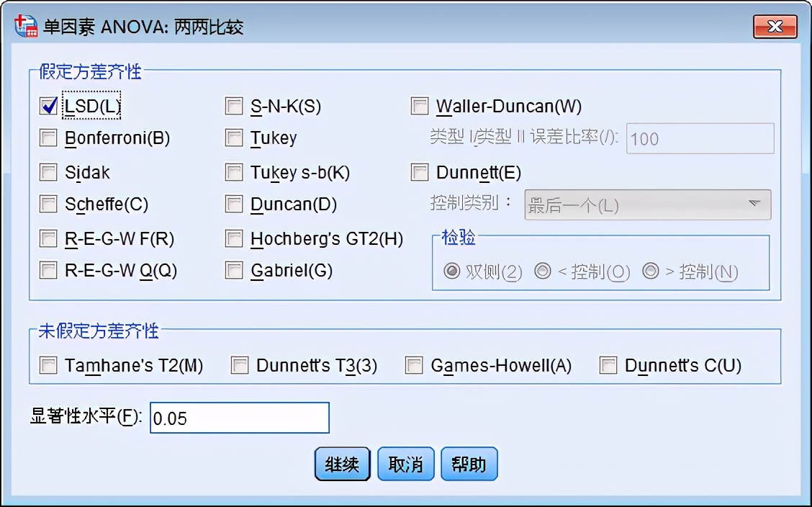Click the SPSS icon in title bar

pyautogui.click(x=26, y=27)
